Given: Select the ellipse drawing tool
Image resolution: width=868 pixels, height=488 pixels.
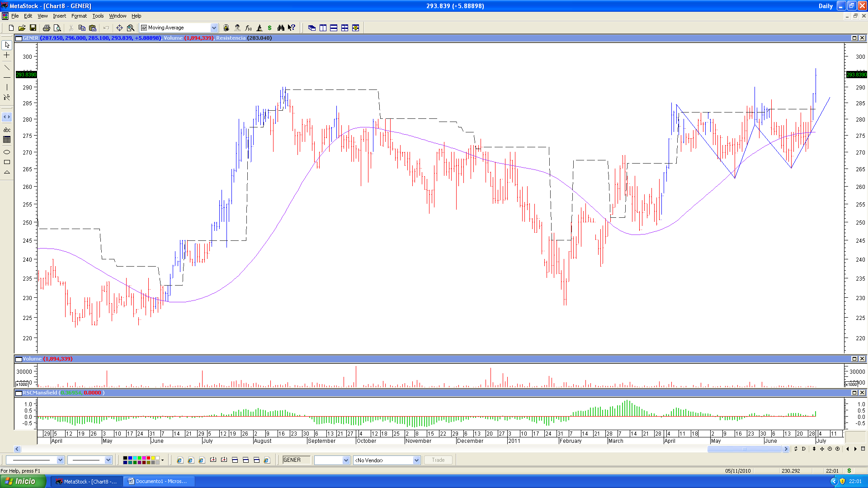Looking at the screenshot, I should click(x=7, y=152).
